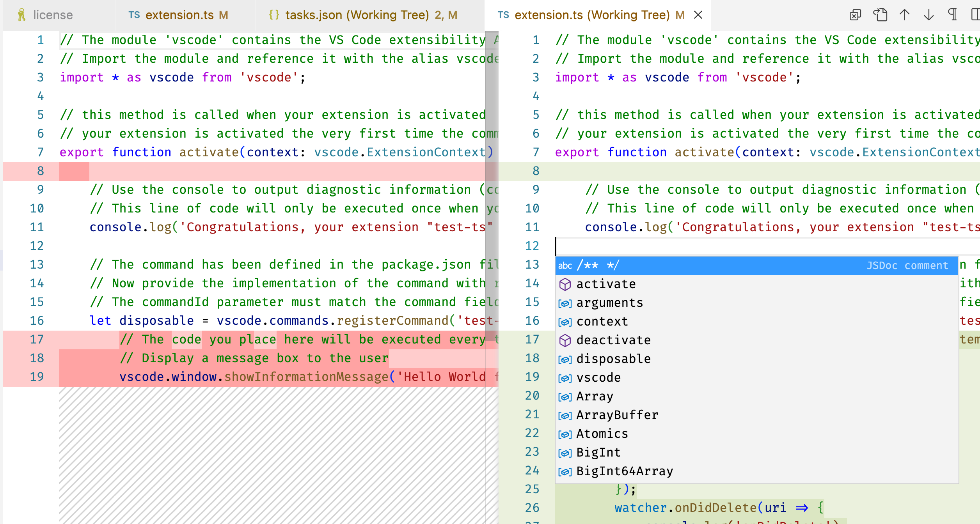This screenshot has height=524, width=980.
Task: Click the cube icon beside deactivate suggestion
Action: (565, 340)
